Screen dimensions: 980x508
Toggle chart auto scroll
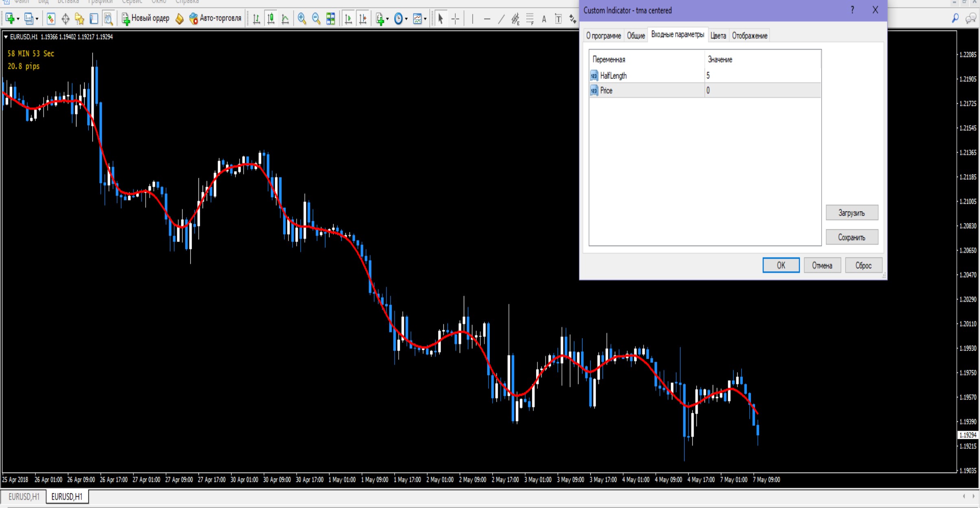click(x=348, y=19)
